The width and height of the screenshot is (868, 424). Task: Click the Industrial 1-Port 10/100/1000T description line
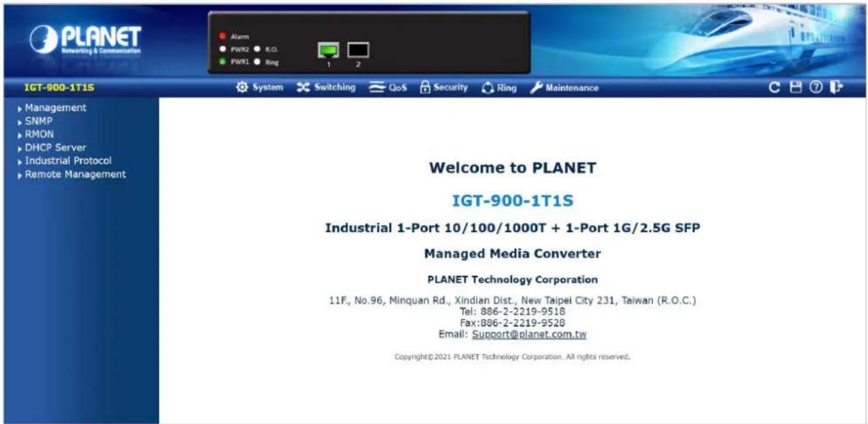(x=513, y=228)
